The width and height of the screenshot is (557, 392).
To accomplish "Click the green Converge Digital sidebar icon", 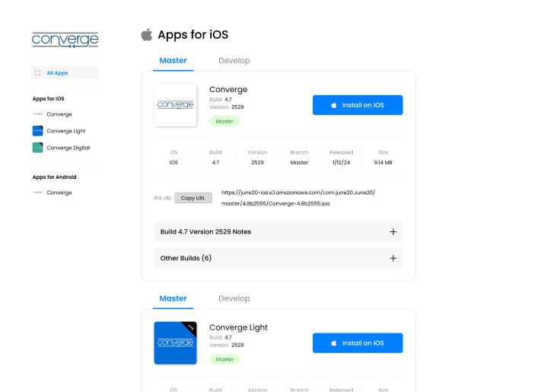I will tap(37, 148).
